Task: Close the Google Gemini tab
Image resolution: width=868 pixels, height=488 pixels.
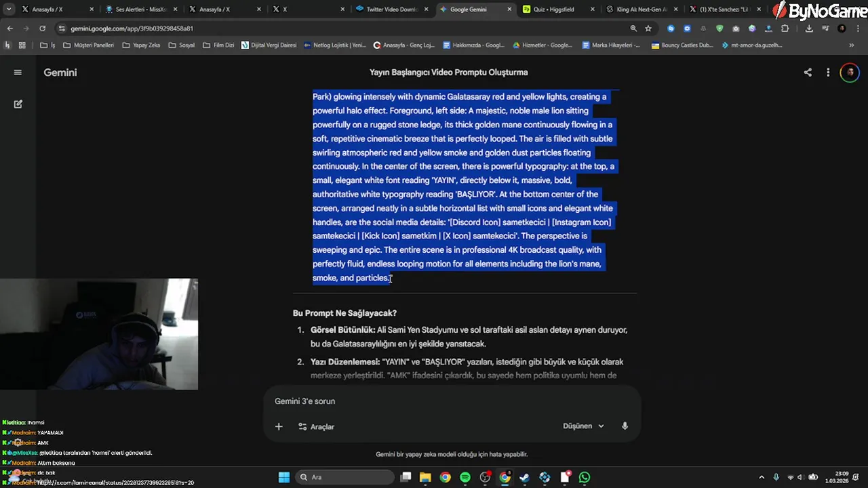Action: pos(509,9)
